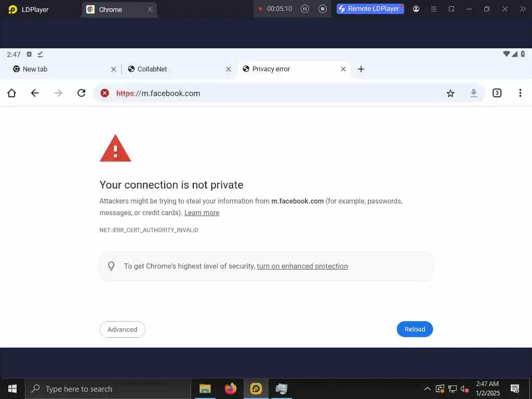Open LDPlayer user account icon
532x399 pixels.
[x=416, y=9]
